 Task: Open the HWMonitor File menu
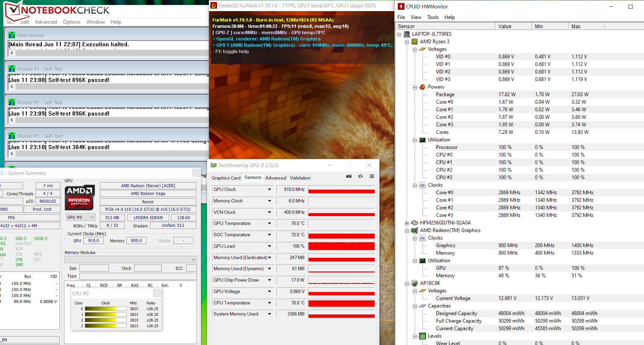tap(401, 17)
